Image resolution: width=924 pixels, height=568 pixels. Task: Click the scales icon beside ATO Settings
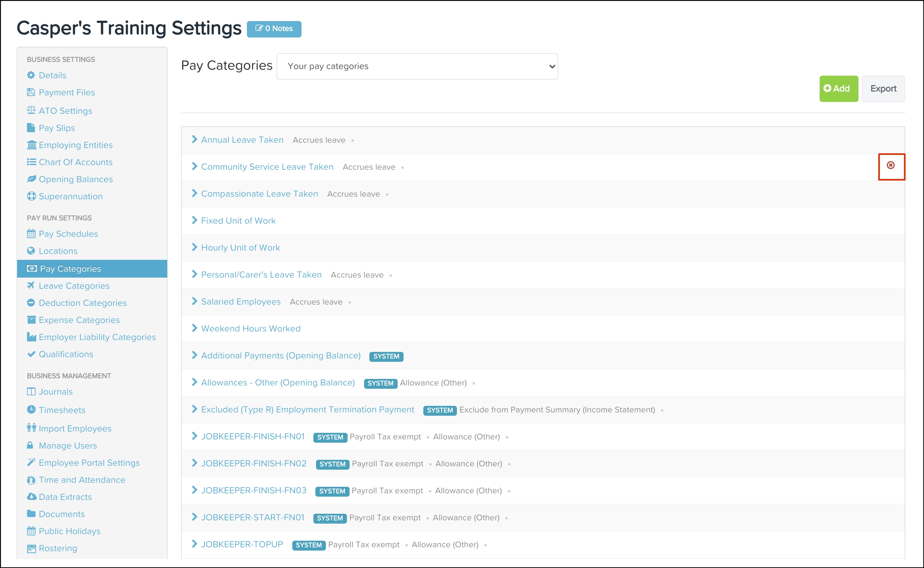click(31, 110)
